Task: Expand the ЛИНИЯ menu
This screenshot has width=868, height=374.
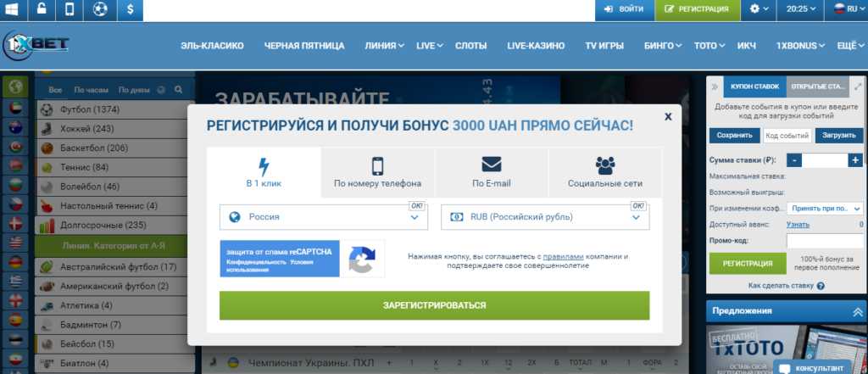Action: point(384,46)
